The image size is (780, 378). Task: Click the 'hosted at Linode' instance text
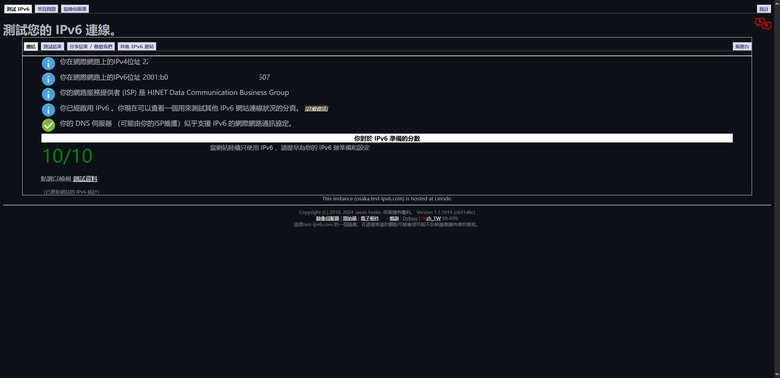[x=387, y=198]
